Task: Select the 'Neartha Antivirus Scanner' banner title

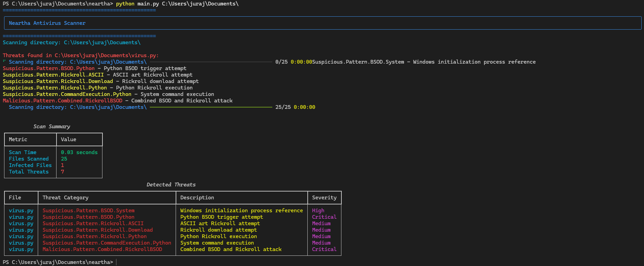Action: tap(47, 23)
